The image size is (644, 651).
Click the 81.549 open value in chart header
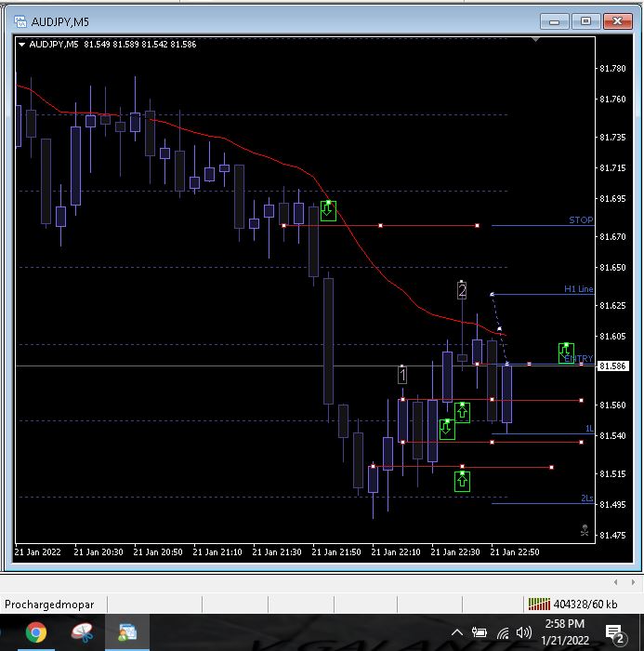click(97, 45)
